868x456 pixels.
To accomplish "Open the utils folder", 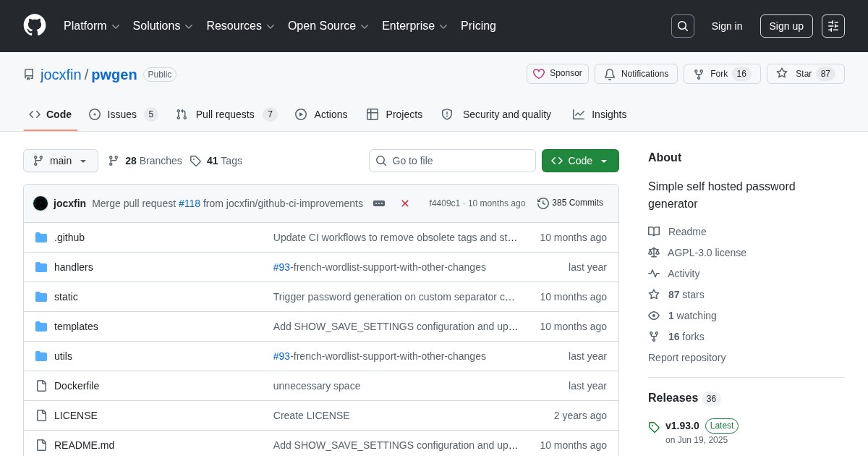I will (x=63, y=356).
